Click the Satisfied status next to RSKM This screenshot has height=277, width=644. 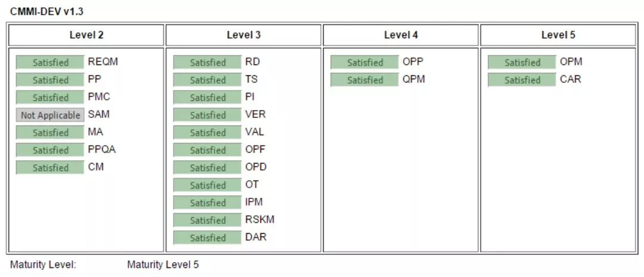pyautogui.click(x=208, y=220)
